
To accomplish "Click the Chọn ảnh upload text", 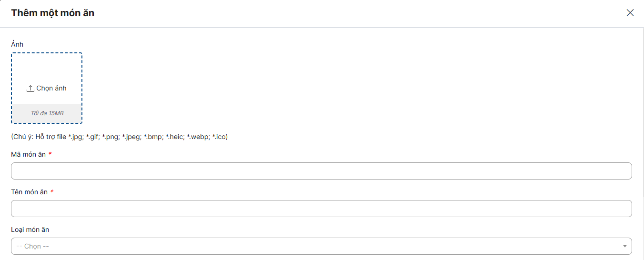I will pos(51,89).
